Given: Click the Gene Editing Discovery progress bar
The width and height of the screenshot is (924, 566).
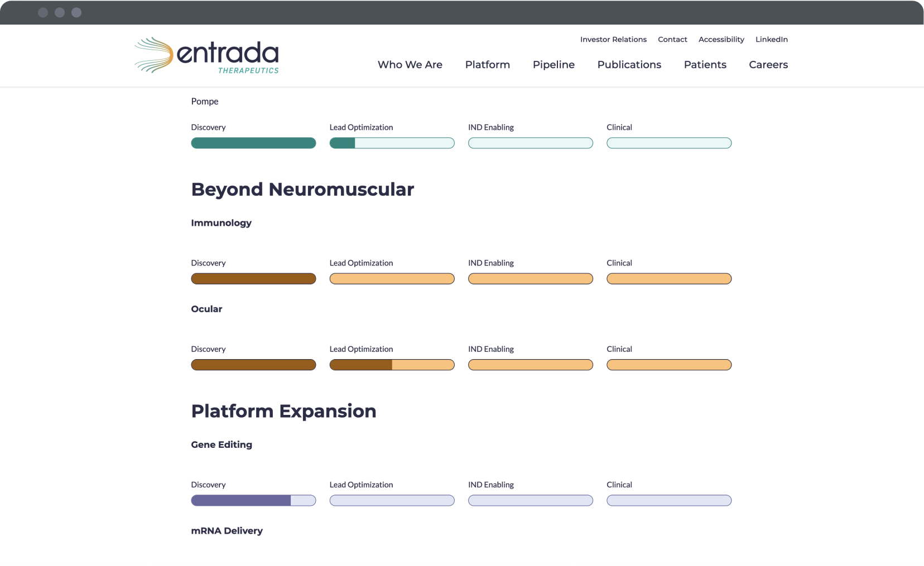Looking at the screenshot, I should (x=253, y=500).
